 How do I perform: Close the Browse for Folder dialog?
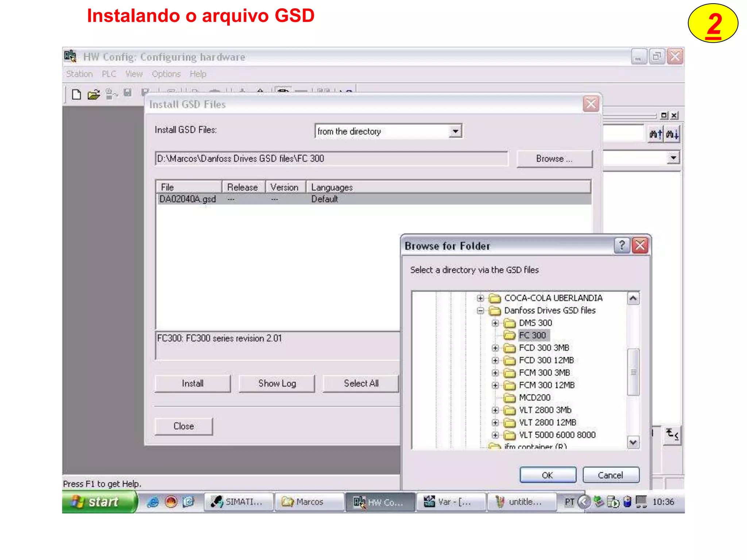click(x=640, y=245)
